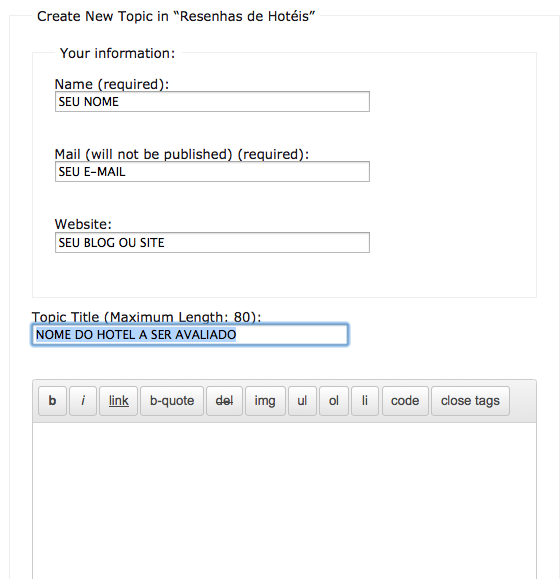
Task: Insert a blockquote with b-quote button
Action: 172,401
